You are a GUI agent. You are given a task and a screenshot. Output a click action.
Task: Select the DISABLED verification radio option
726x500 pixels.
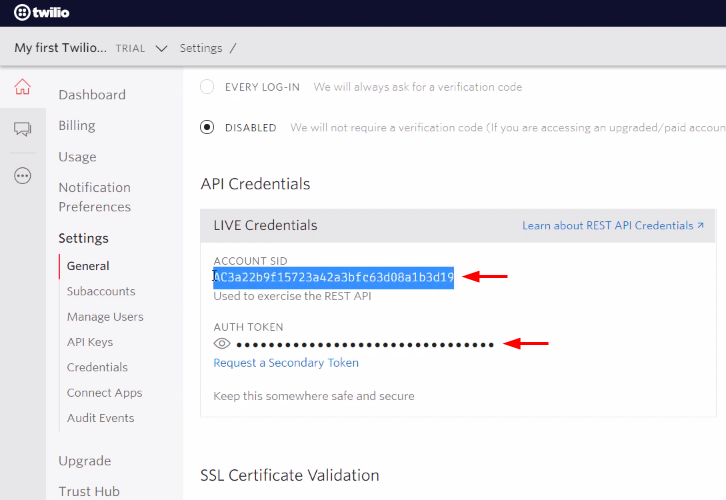click(x=207, y=127)
